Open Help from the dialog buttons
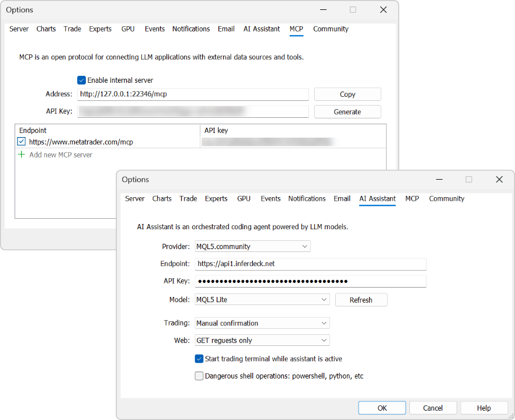The image size is (515, 420). coord(484,408)
